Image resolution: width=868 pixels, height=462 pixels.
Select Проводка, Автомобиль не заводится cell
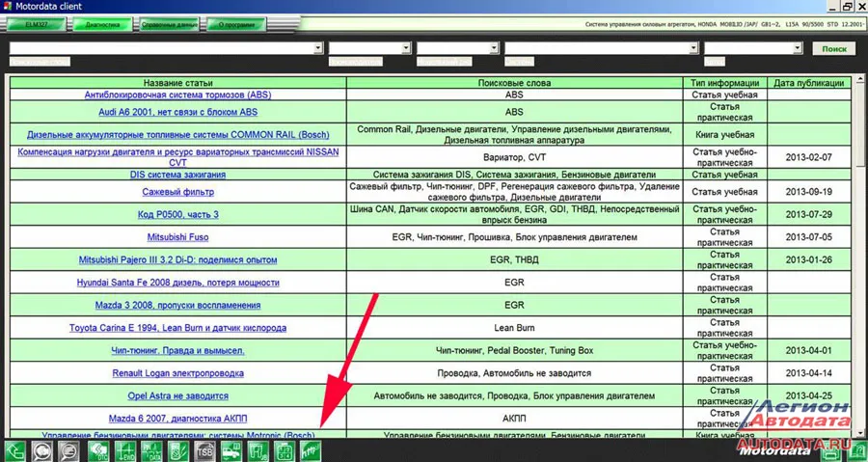tap(514, 373)
